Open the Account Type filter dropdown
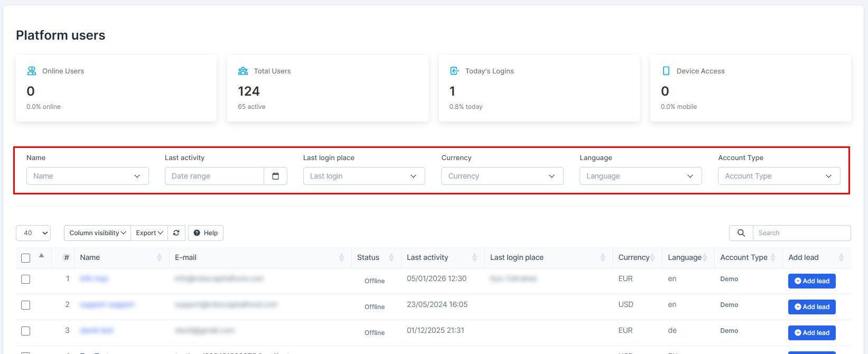The height and width of the screenshot is (354, 868). 779,176
